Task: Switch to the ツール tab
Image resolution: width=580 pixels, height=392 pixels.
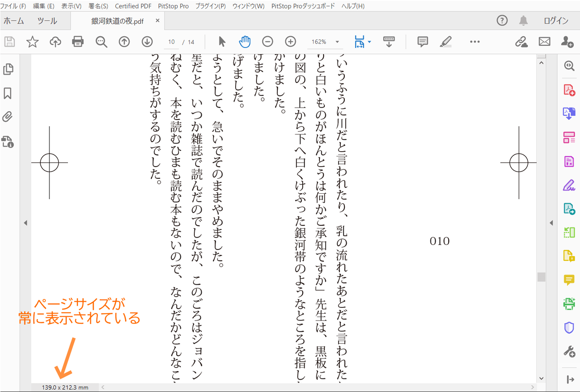Action: pyautogui.click(x=47, y=21)
